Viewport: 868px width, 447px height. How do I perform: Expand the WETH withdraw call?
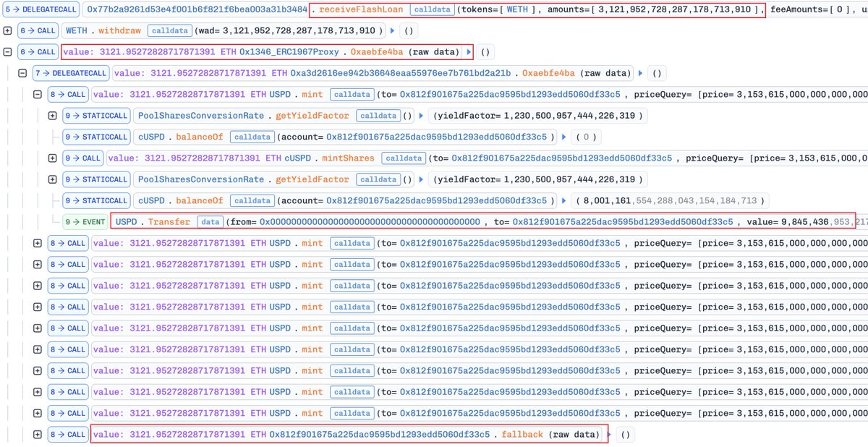pyautogui.click(x=7, y=31)
